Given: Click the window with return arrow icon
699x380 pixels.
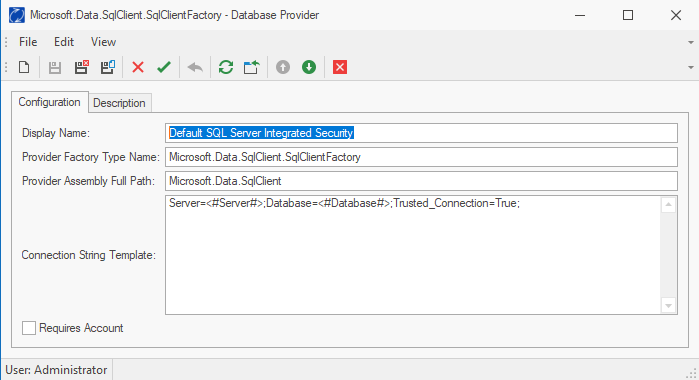Looking at the screenshot, I should click(251, 67).
